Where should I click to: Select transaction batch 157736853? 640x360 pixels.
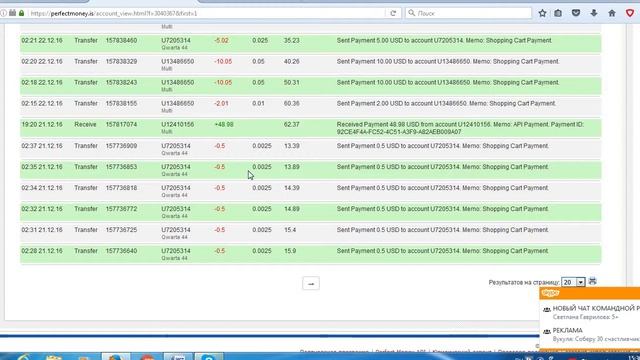coord(121,167)
